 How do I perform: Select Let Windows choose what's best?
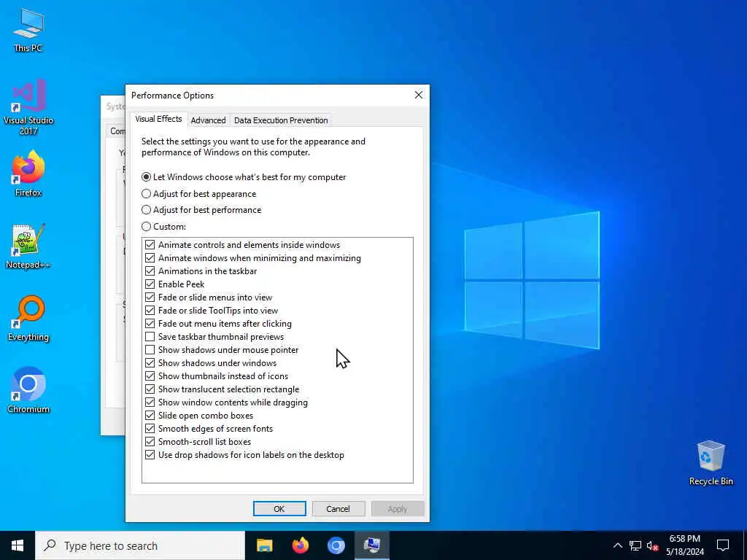tap(244, 177)
